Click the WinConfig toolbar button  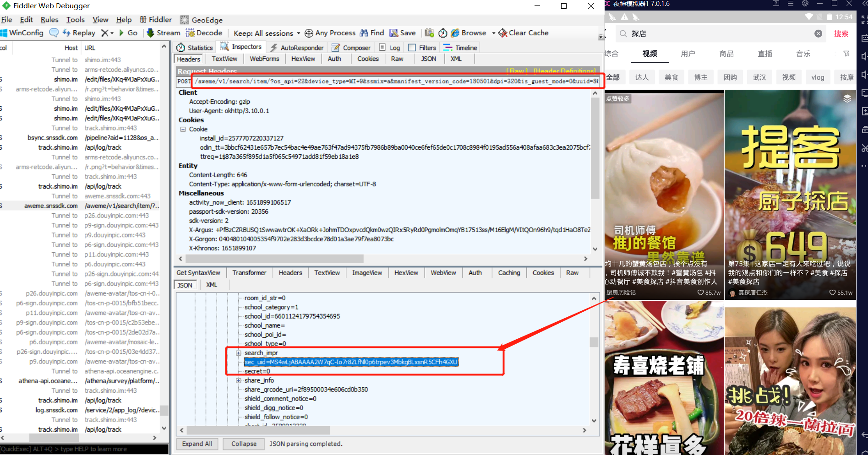coord(22,33)
